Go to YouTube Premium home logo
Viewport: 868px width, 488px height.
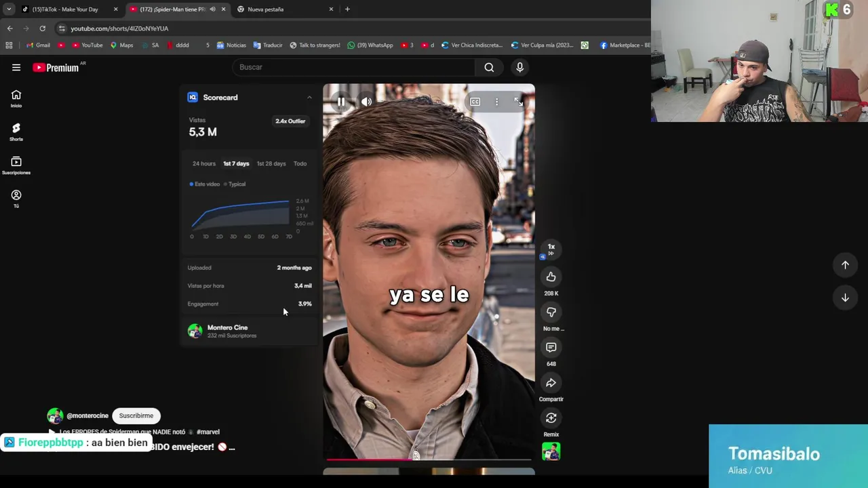click(56, 68)
